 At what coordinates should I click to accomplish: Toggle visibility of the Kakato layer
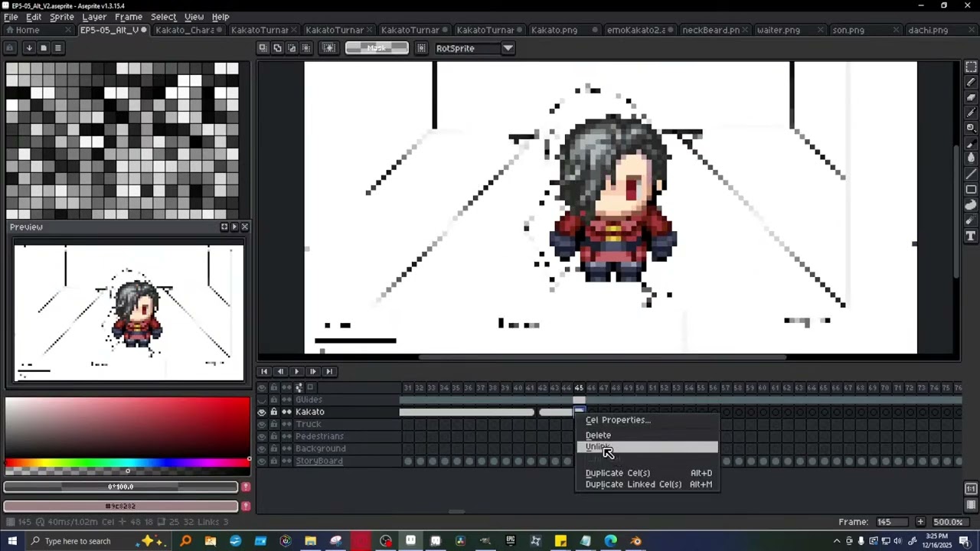click(262, 412)
